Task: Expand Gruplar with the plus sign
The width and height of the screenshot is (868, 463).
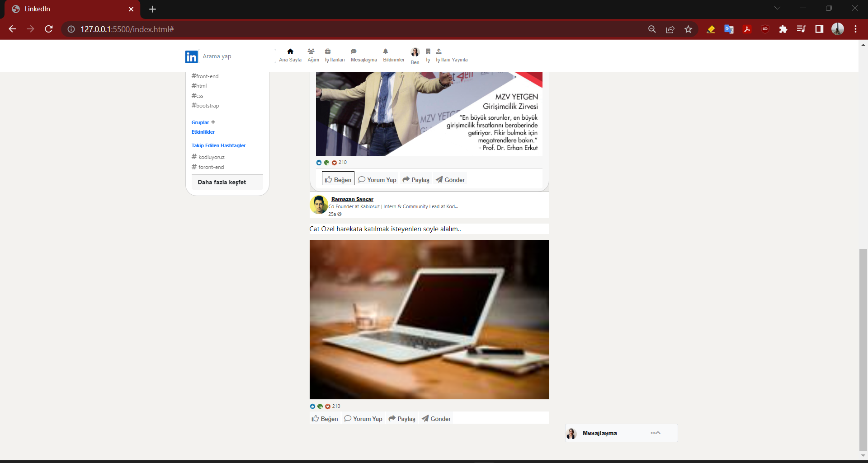Action: pyautogui.click(x=213, y=122)
